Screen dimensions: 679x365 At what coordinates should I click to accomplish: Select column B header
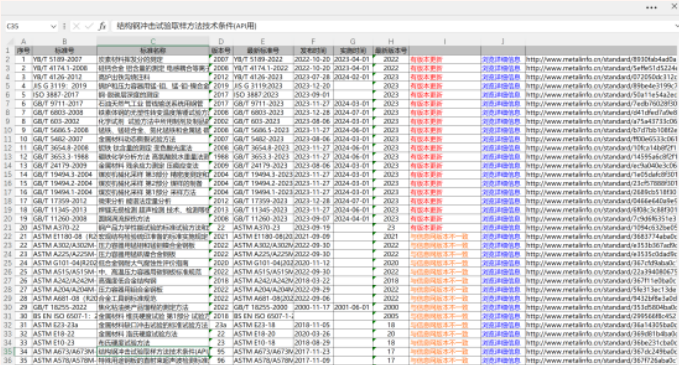[x=65, y=42]
